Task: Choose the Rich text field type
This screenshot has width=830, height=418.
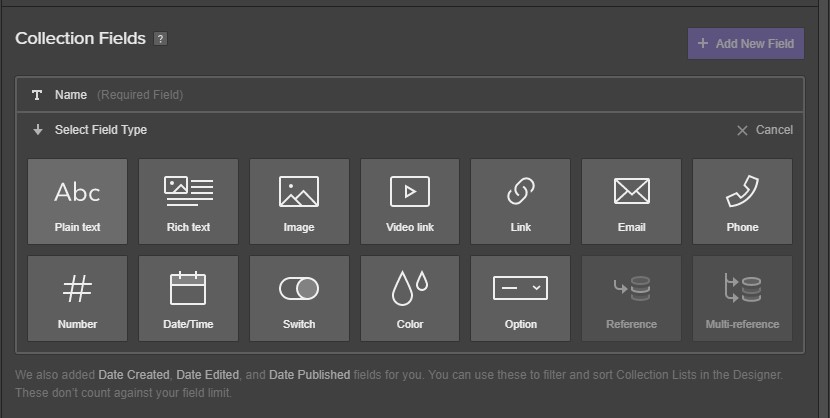Action: [188, 202]
